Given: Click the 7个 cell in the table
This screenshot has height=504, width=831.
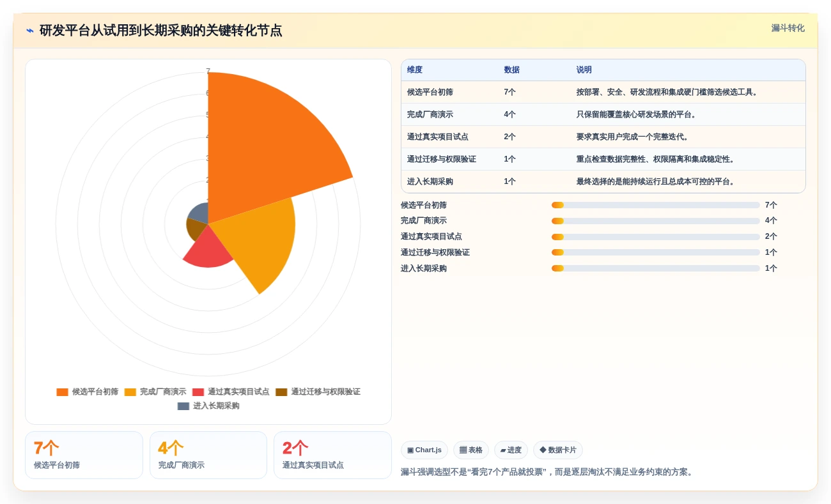Looking at the screenshot, I should tap(509, 93).
